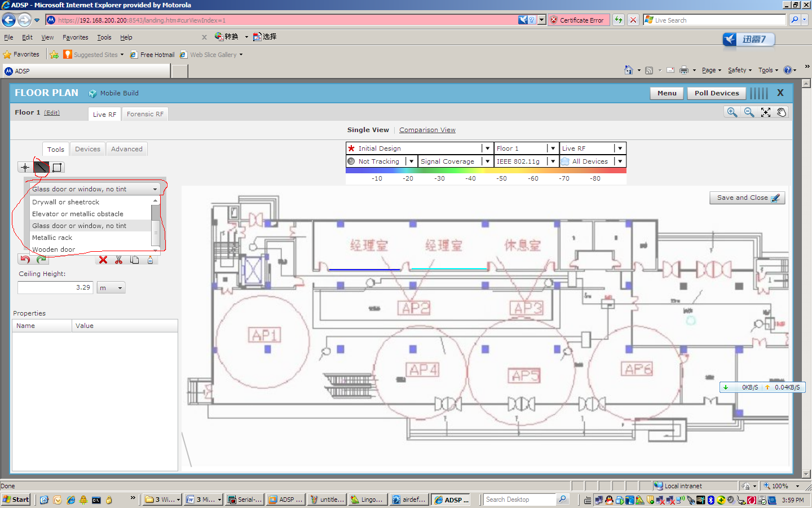
Task: Choose Elevator or metallic obstacle option
Action: pos(90,214)
